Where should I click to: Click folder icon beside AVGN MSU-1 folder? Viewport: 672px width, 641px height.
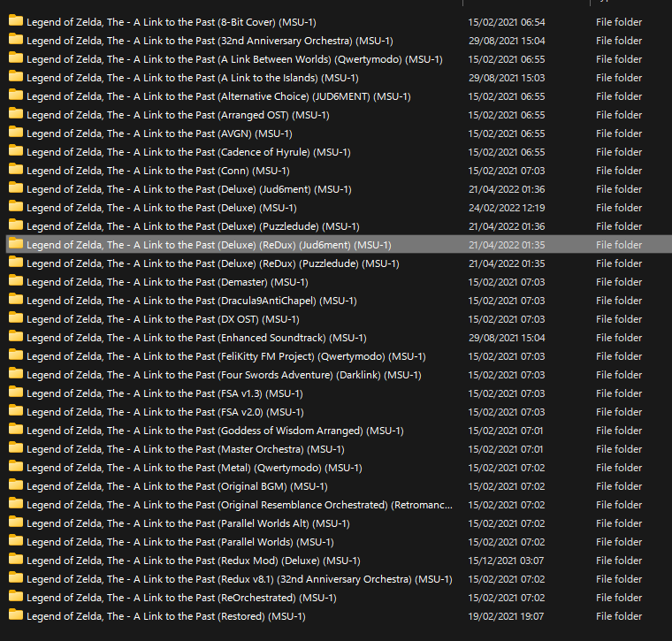pyautogui.click(x=16, y=134)
